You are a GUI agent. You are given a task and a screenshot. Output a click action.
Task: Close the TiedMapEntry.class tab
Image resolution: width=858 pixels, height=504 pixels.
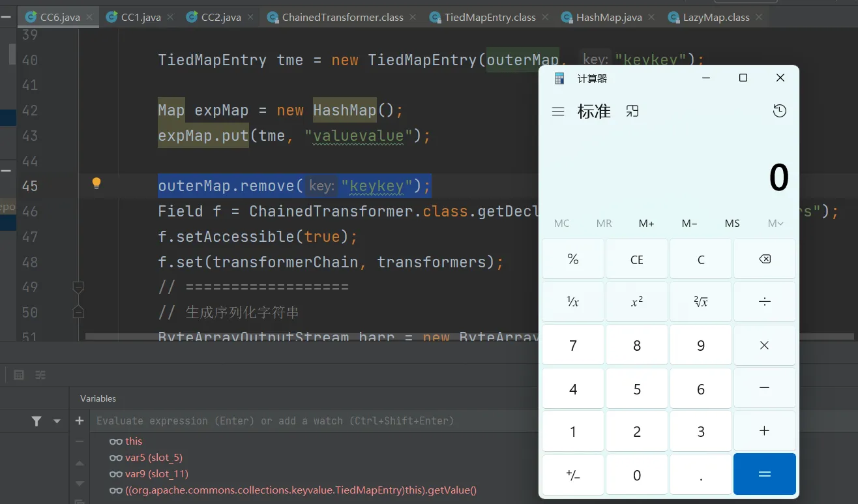tap(544, 18)
